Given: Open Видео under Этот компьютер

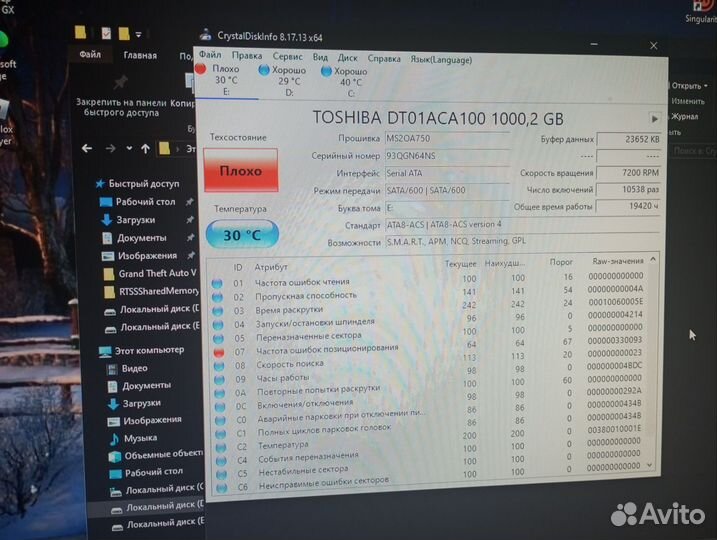Looking at the screenshot, I should point(127,369).
